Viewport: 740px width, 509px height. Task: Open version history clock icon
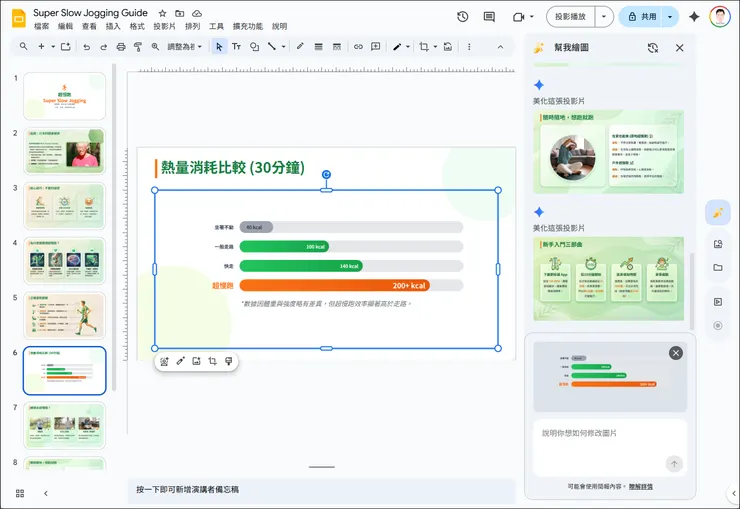tap(462, 17)
